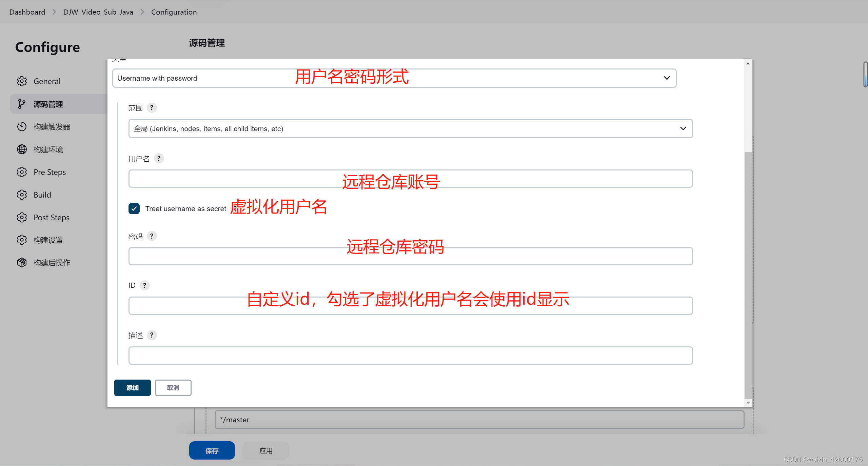
Task: Open help for 密码 field
Action: [152, 236]
